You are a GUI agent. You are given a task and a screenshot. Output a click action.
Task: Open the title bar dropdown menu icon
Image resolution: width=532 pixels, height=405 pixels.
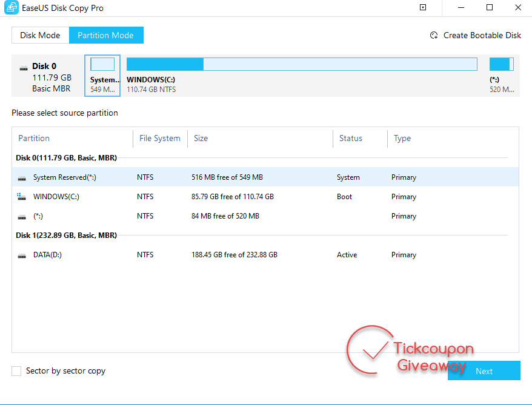[423, 8]
